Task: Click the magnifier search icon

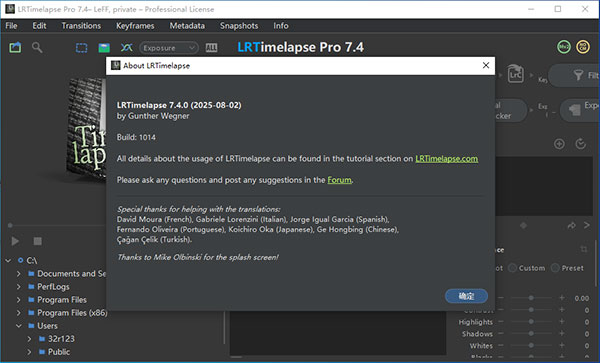Action: click(x=37, y=48)
